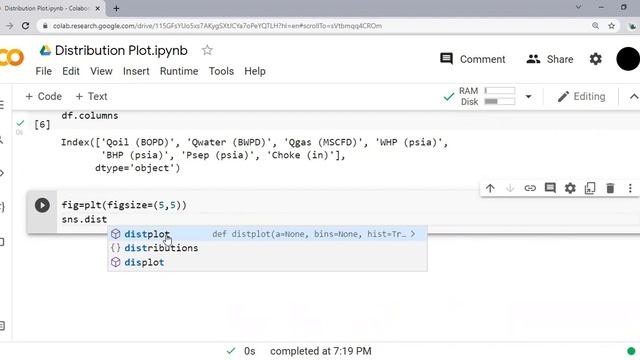Click the df.columns code line
This screenshot has height=360, width=640.
point(90,116)
